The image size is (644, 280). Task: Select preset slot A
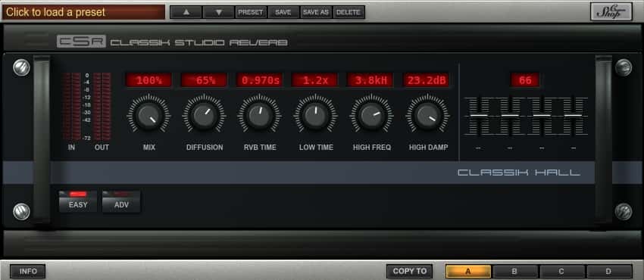[x=468, y=271]
